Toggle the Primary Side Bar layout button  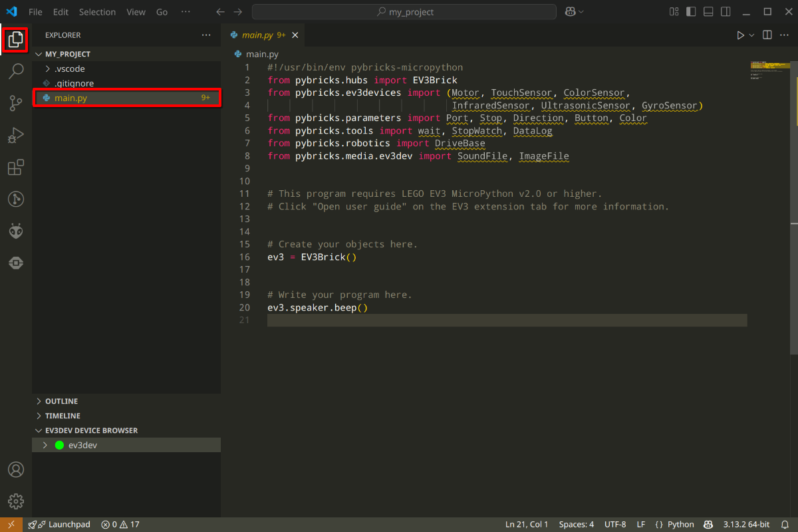(x=692, y=12)
